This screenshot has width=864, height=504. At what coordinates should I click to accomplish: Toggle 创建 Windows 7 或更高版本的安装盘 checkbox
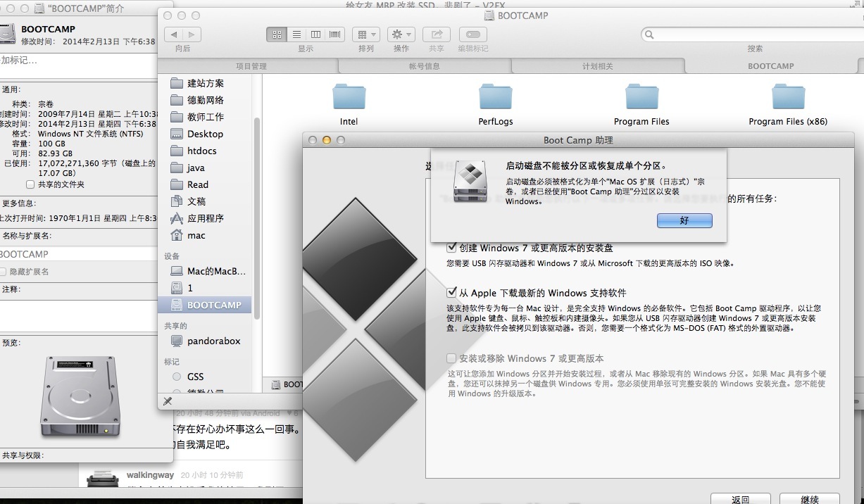451,248
